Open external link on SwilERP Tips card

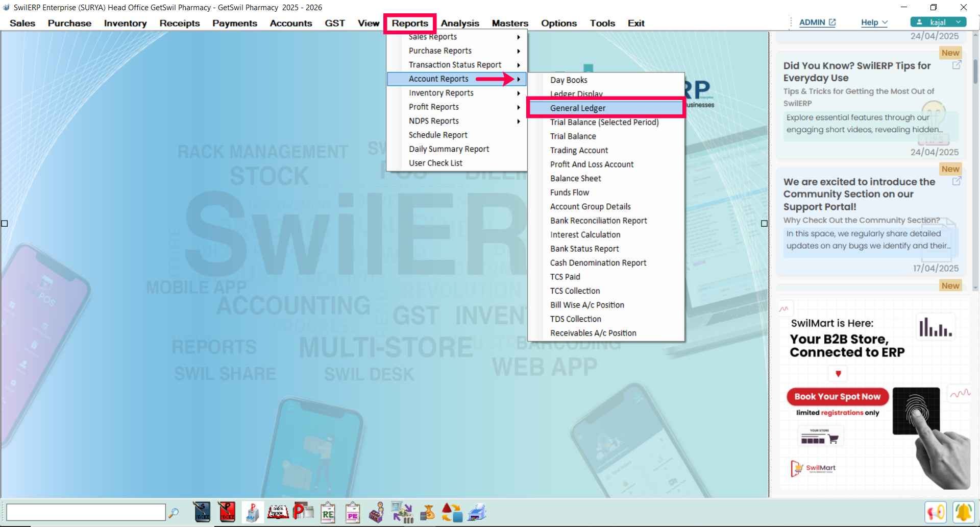[x=957, y=65]
